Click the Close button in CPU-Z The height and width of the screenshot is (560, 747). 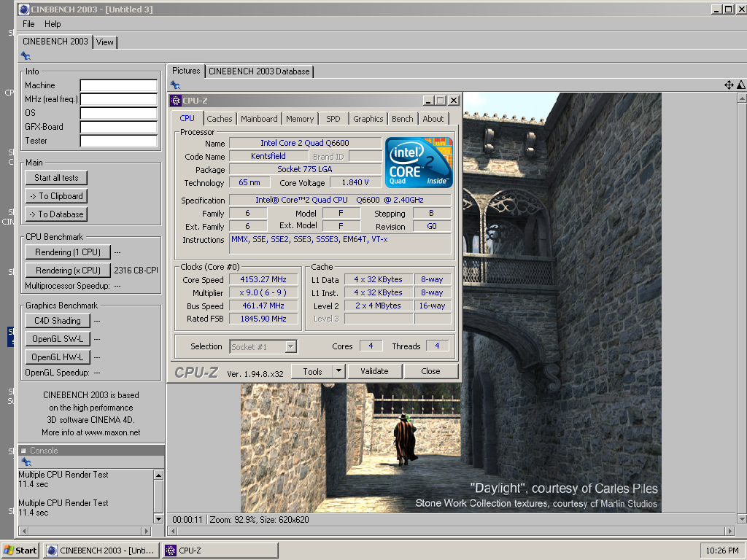click(430, 371)
